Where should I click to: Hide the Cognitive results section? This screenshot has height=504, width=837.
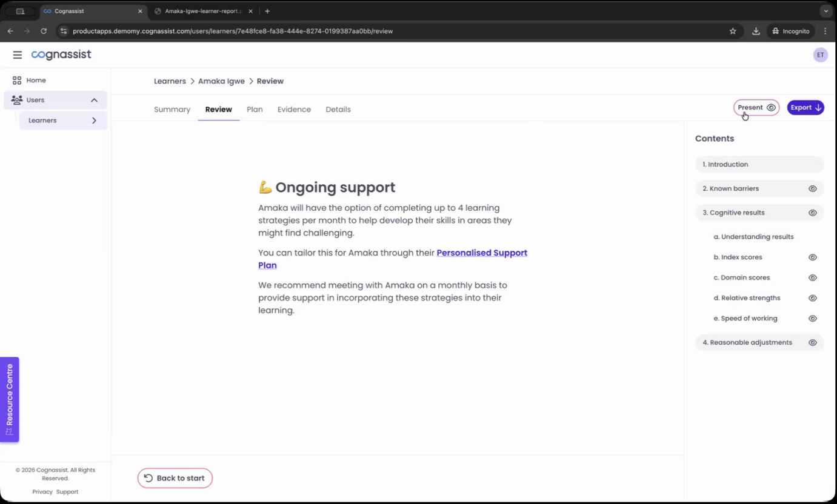(x=812, y=213)
